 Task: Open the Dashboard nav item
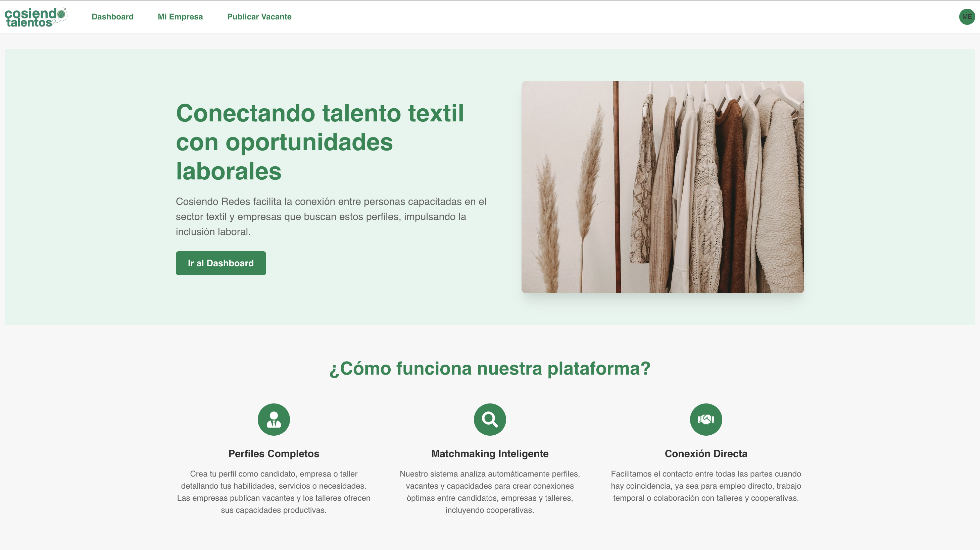coord(112,17)
